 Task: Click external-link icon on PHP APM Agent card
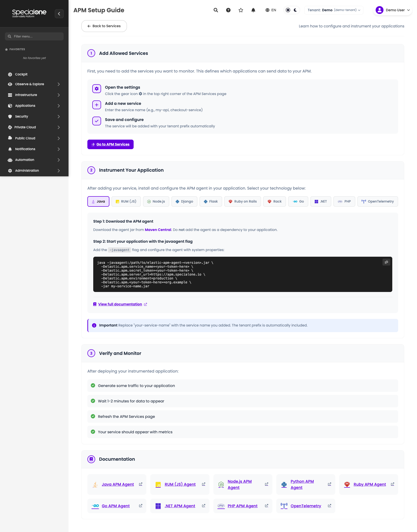point(266,506)
